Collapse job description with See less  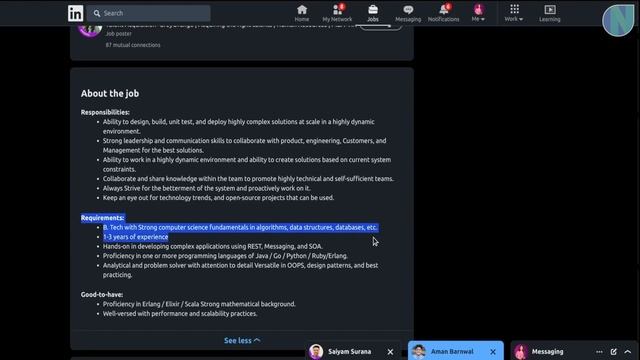click(242, 340)
